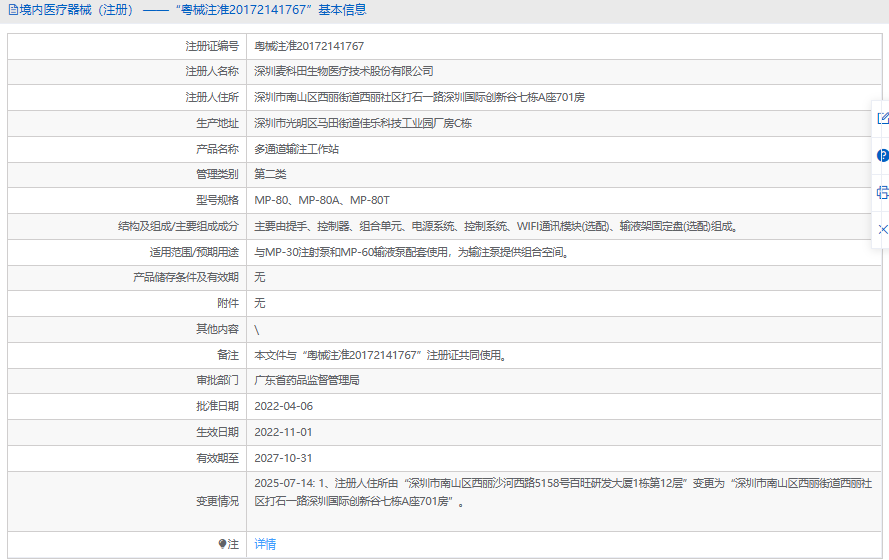Select the registrant address ending in A座701房
Image resolution: width=889 pixels, height=560 pixels.
point(420,97)
